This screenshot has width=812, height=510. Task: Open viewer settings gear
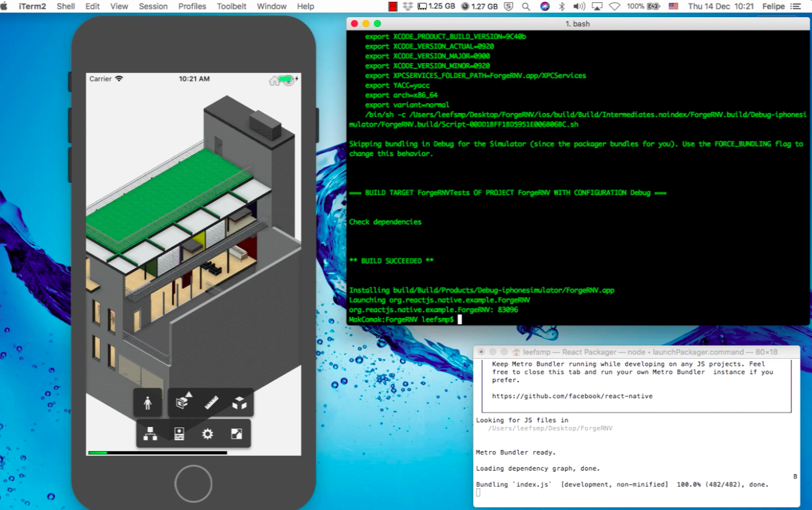pyautogui.click(x=208, y=434)
